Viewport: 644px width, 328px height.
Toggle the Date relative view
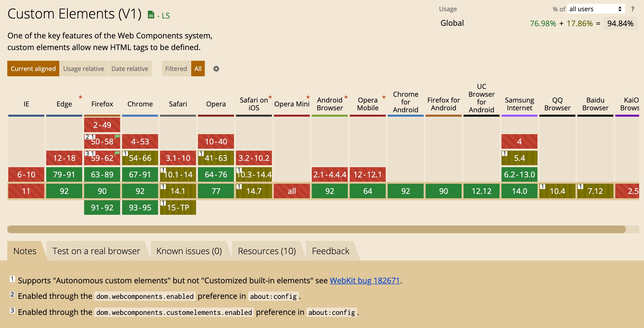130,69
